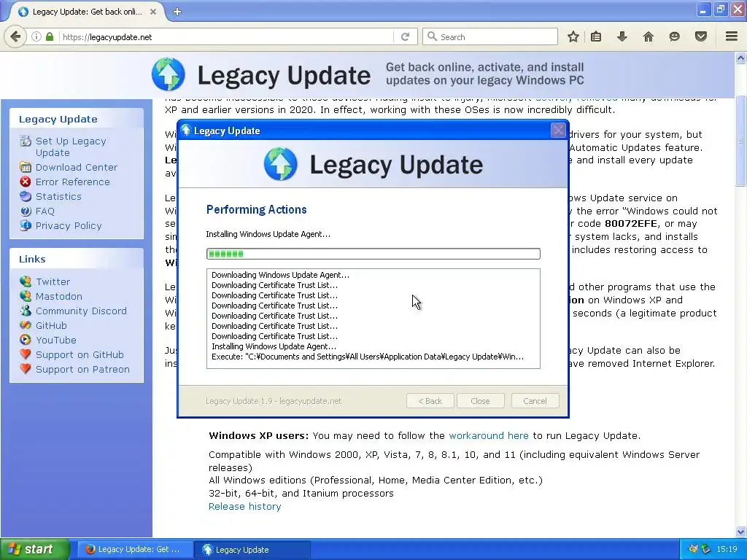Click the Set Up Legacy Update sidebar icon
Image resolution: width=747 pixels, height=560 pixels.
pyautogui.click(x=26, y=141)
